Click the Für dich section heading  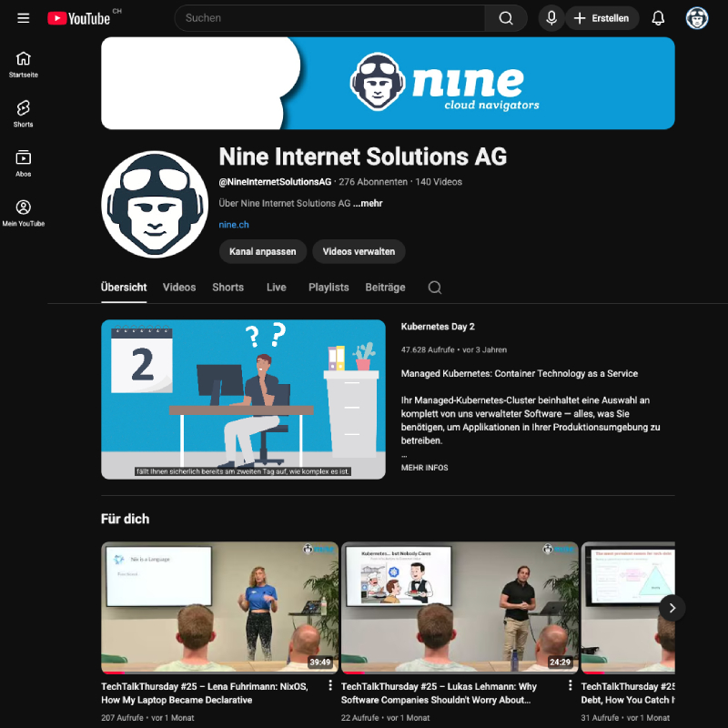pyautogui.click(x=126, y=519)
